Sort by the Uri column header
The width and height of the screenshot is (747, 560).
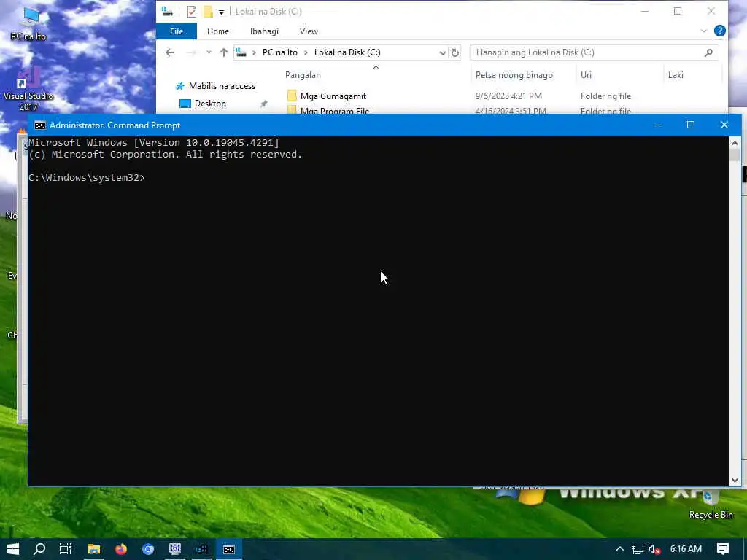coord(586,75)
